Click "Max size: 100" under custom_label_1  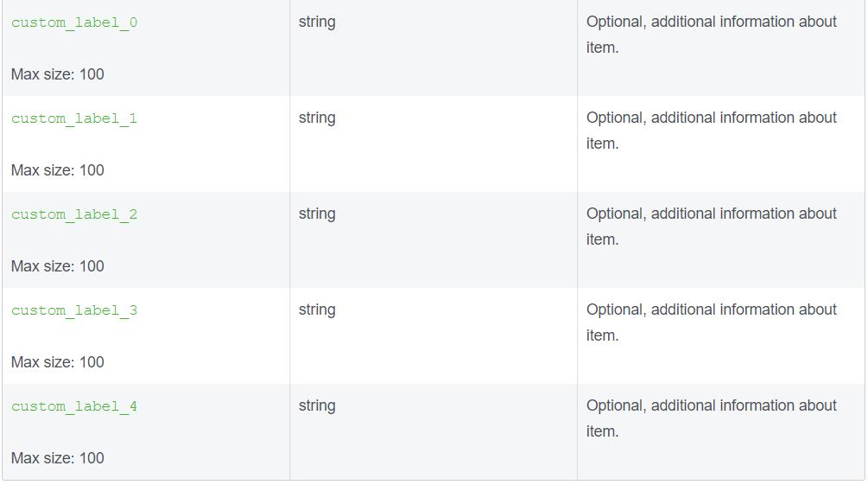coord(58,170)
